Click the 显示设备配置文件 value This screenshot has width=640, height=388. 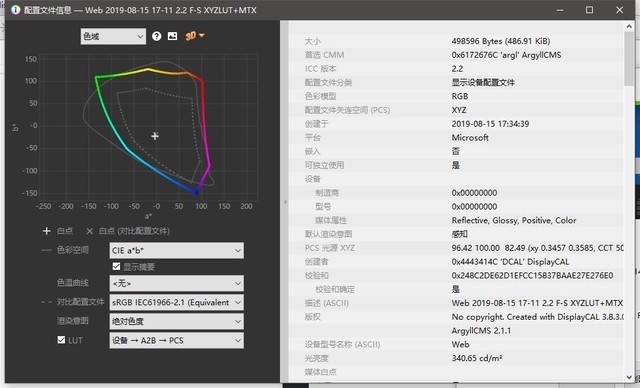[x=483, y=82]
